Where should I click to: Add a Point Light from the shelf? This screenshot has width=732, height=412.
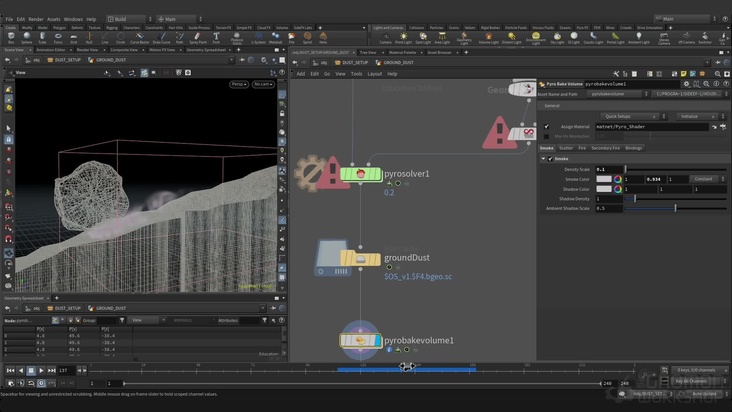pos(403,38)
